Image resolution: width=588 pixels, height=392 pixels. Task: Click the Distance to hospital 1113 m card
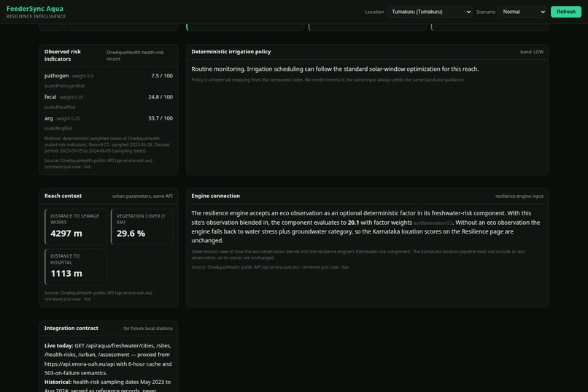click(75, 266)
